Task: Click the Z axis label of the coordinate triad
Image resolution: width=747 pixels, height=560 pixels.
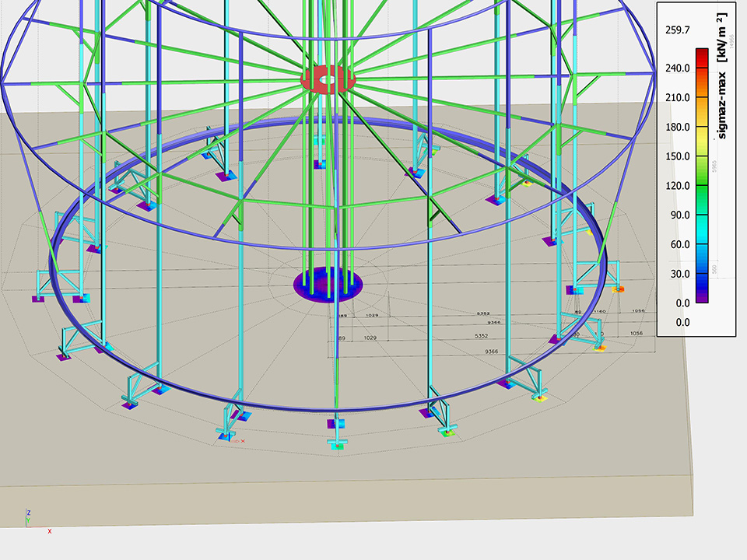Action: [29, 513]
